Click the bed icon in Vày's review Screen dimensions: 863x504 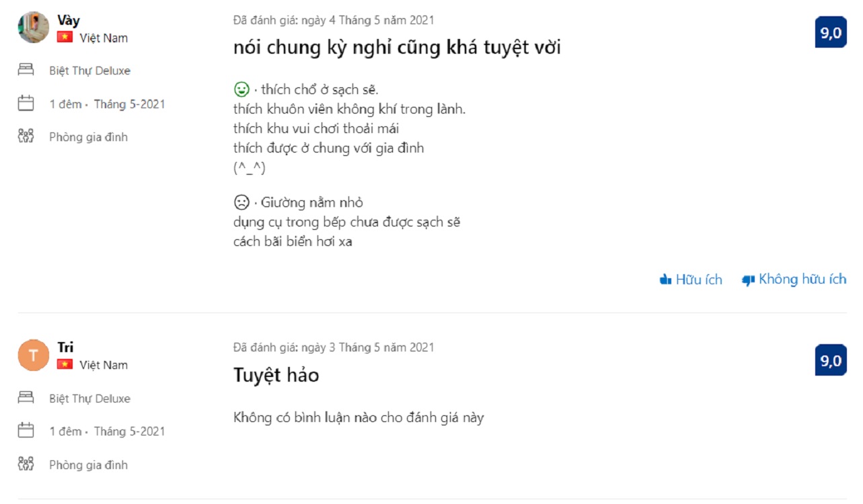pos(26,70)
